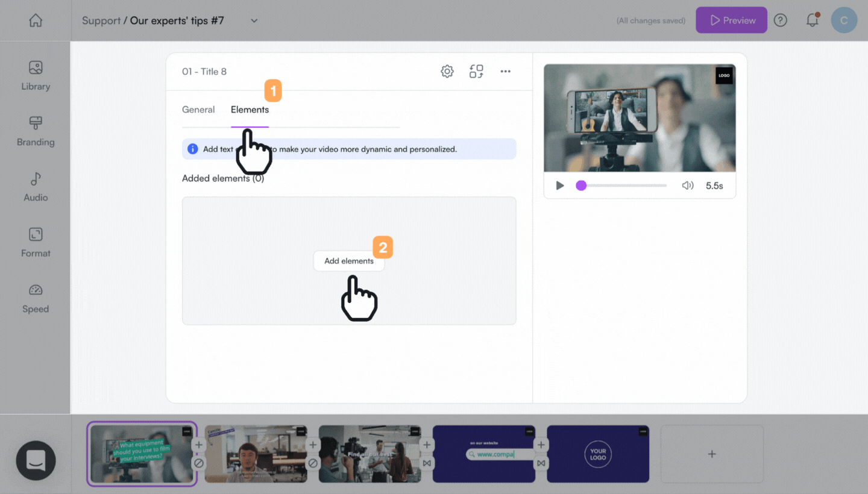The height and width of the screenshot is (494, 868).
Task: Select the interview man scene thumbnail
Action: click(x=256, y=454)
